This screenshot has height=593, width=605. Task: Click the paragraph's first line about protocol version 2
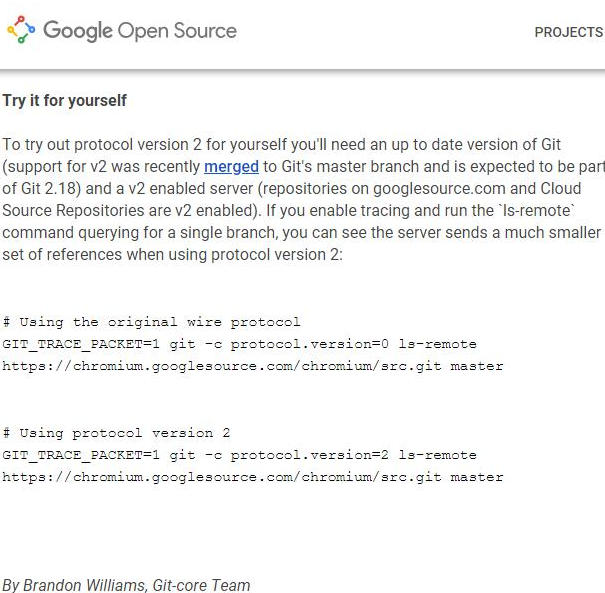281,145
